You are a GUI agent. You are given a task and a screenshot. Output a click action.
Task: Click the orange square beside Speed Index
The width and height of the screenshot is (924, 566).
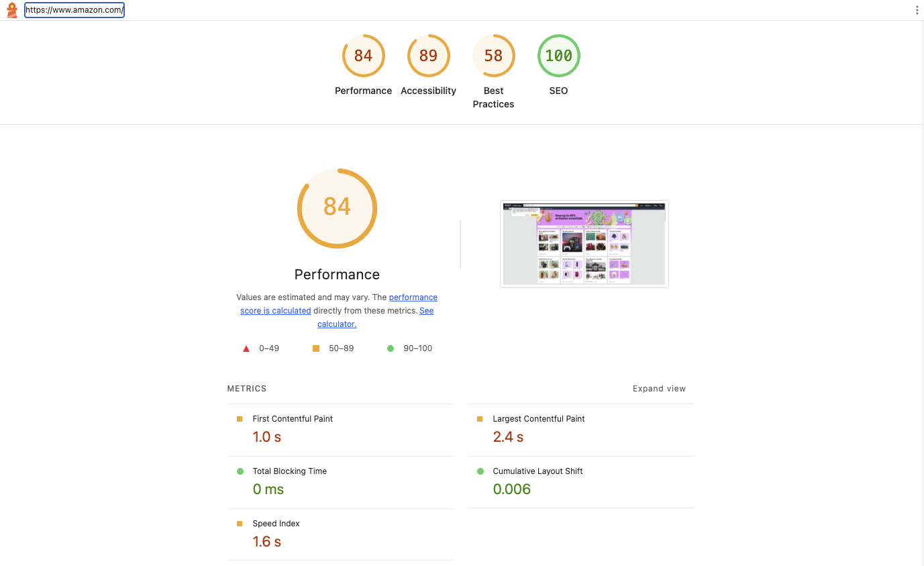[x=240, y=524]
